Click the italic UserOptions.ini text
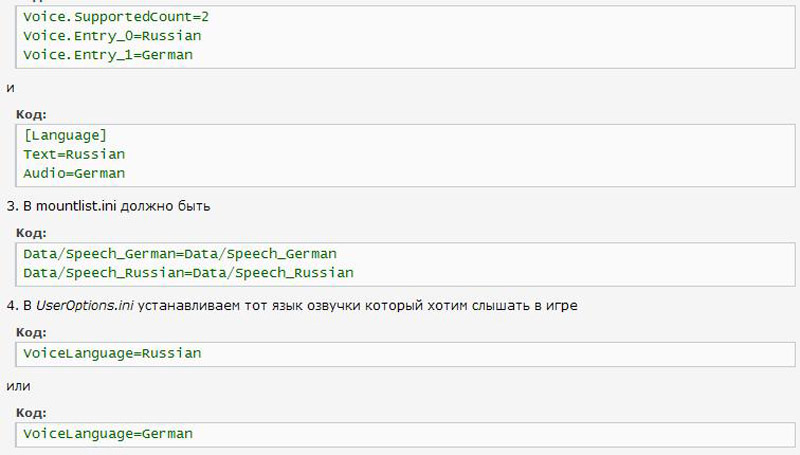 [85, 306]
